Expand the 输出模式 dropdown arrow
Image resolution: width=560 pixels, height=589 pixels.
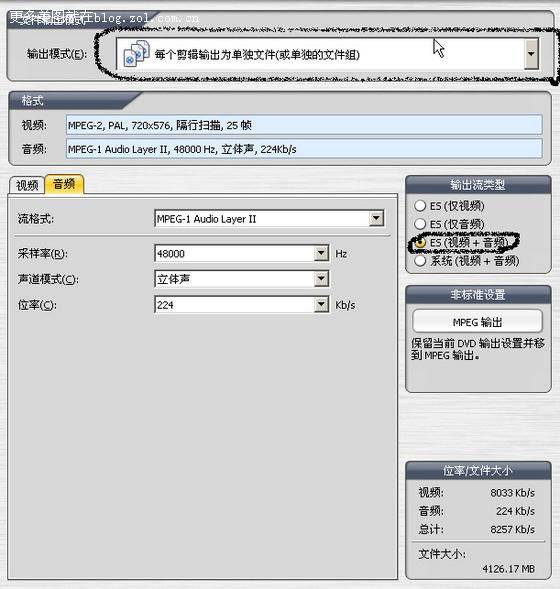[x=531, y=54]
